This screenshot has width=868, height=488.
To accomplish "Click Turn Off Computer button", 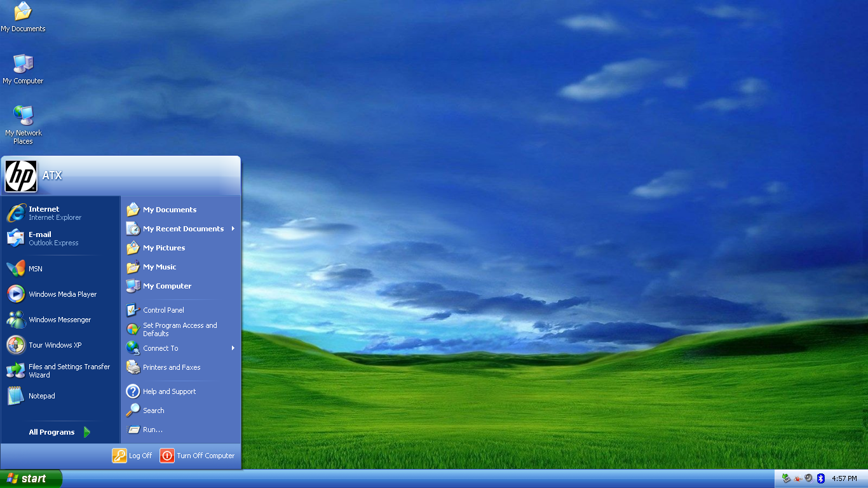I will click(x=197, y=456).
